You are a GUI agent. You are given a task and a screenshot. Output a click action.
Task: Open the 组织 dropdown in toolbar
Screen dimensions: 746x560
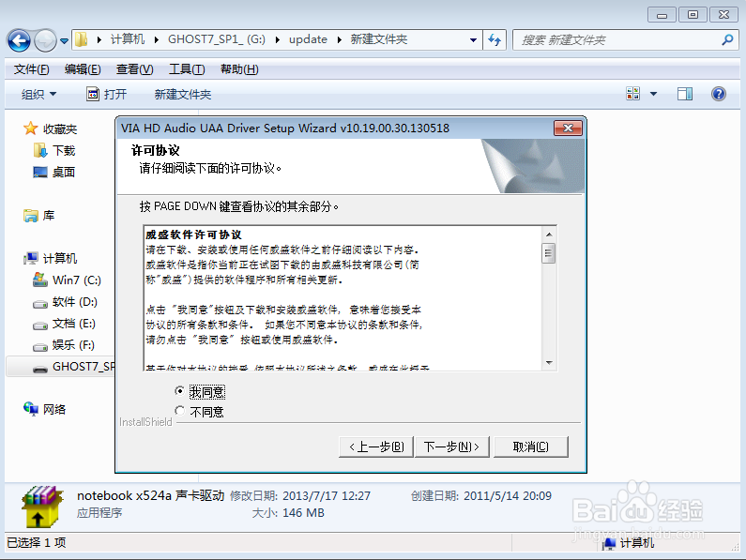pyautogui.click(x=39, y=94)
